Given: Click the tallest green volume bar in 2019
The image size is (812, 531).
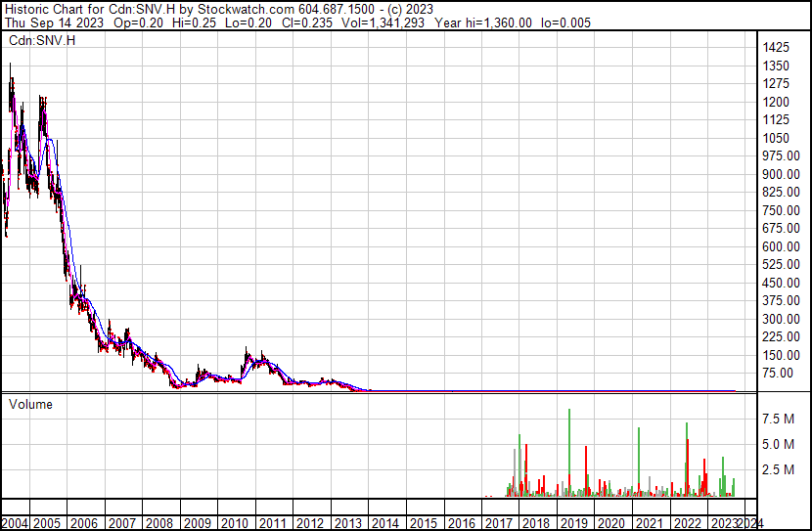Looking at the screenshot, I should [x=569, y=450].
